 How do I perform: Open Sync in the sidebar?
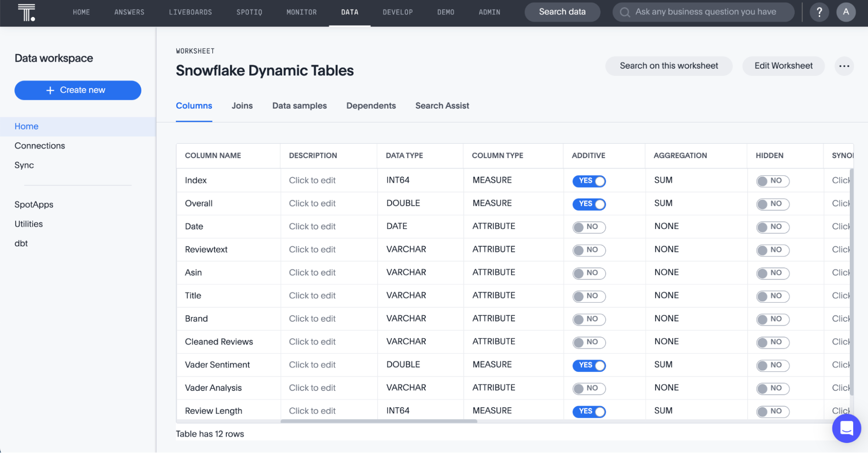click(x=24, y=165)
